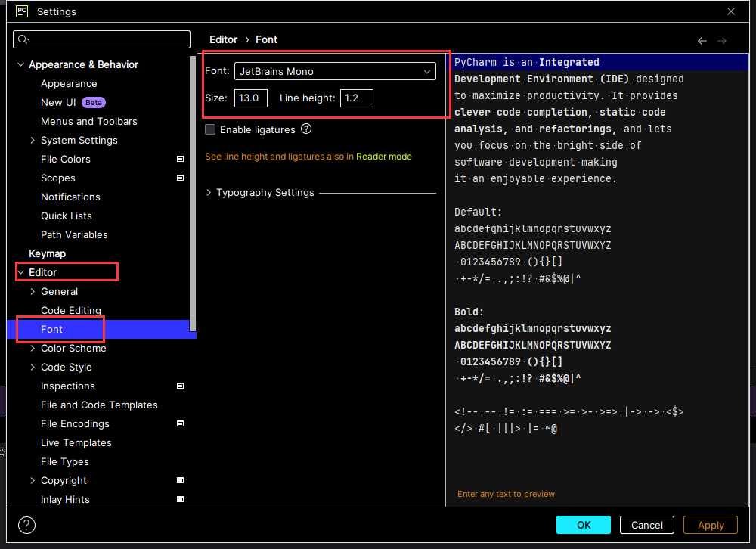Select the Font item in tree
The height and width of the screenshot is (549, 756).
[51, 329]
